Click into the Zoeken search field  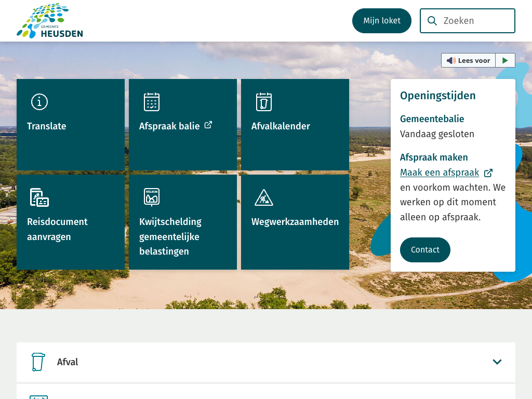coord(475,21)
